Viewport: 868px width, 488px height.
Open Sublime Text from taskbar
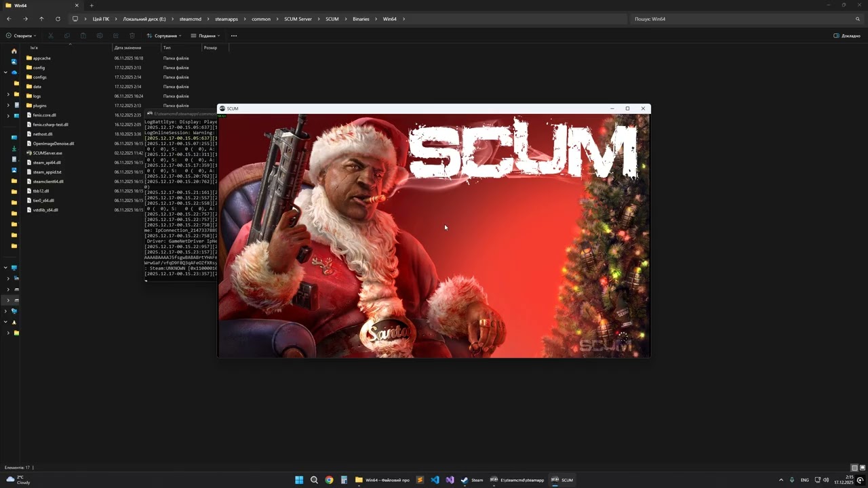pyautogui.click(x=420, y=480)
